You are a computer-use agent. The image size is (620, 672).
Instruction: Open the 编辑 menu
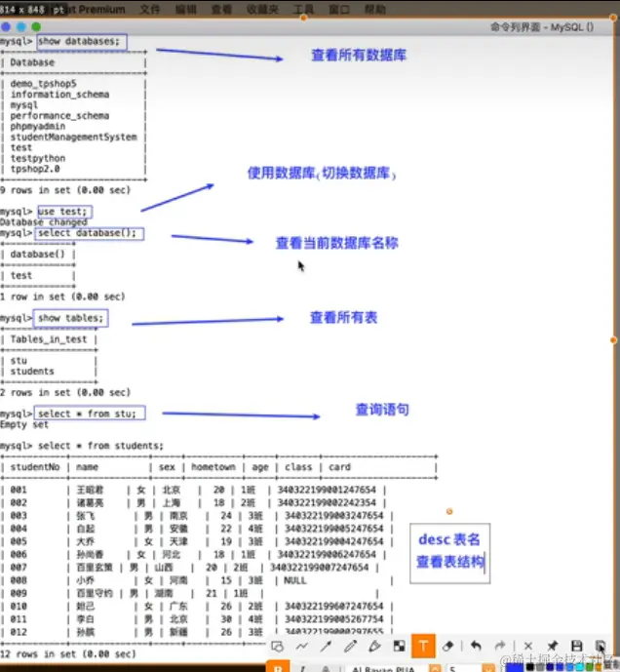click(186, 9)
